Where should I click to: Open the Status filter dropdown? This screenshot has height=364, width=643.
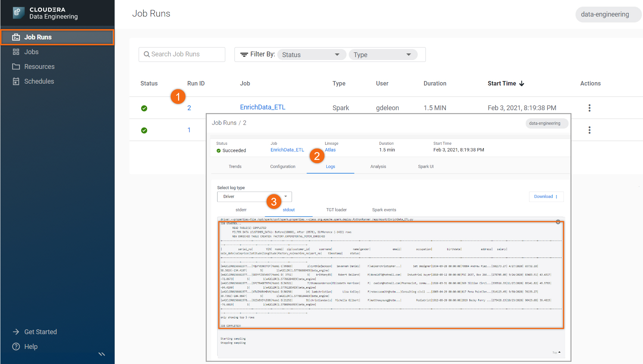pos(312,55)
